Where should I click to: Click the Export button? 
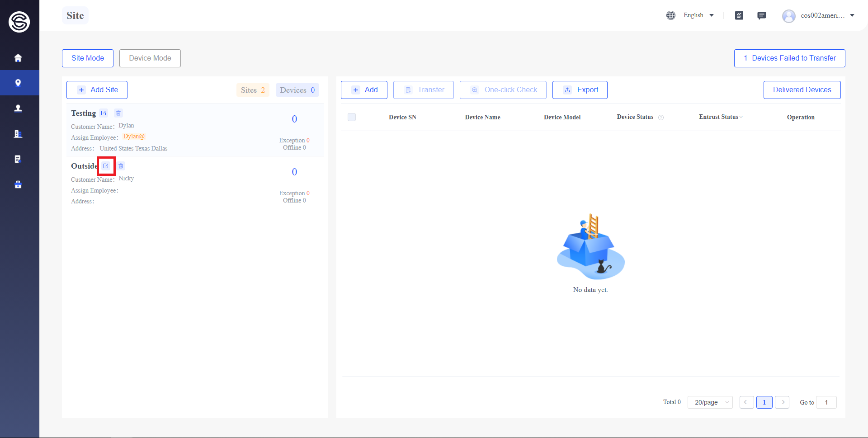[x=580, y=90]
